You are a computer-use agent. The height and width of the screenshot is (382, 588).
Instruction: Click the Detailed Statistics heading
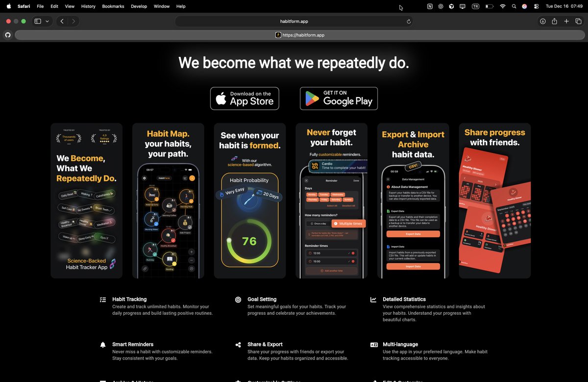point(404,299)
